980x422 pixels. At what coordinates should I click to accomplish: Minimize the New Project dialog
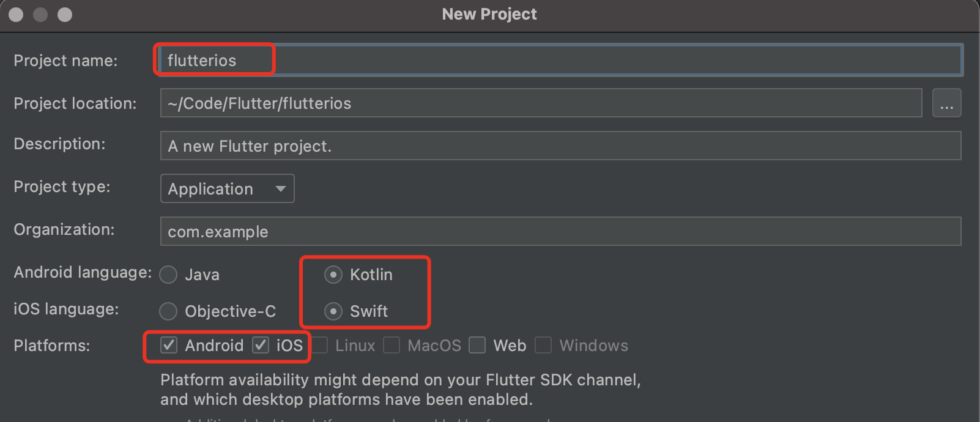[x=40, y=15]
